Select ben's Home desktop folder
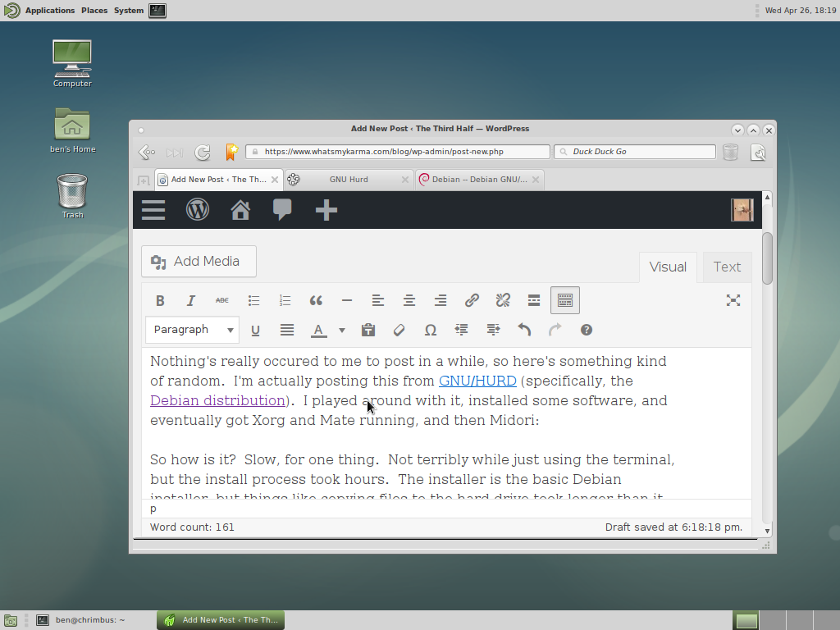This screenshot has height=630, width=840. pos(72,130)
